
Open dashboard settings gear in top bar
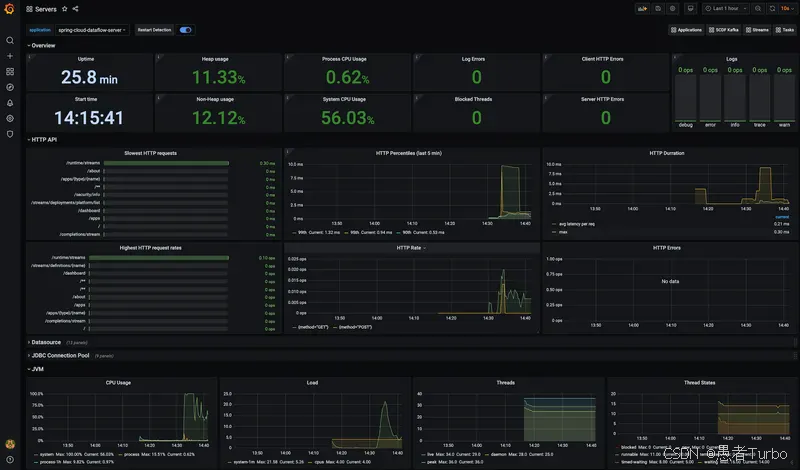pyautogui.click(x=673, y=9)
